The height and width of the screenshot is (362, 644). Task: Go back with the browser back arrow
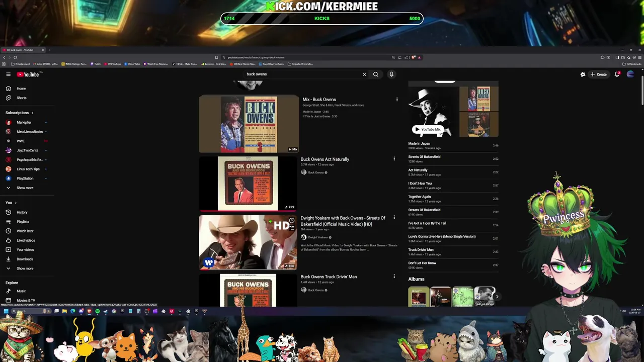[x=4, y=57]
